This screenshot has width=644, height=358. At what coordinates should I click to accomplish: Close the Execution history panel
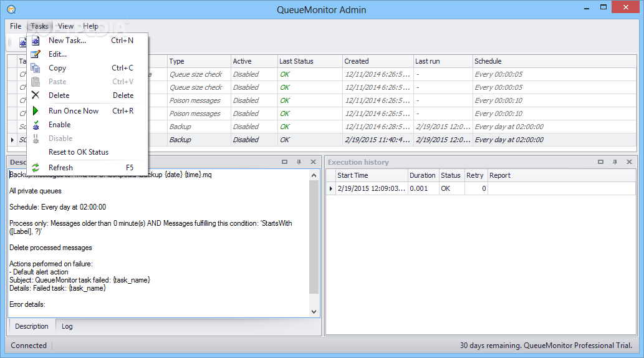629,162
